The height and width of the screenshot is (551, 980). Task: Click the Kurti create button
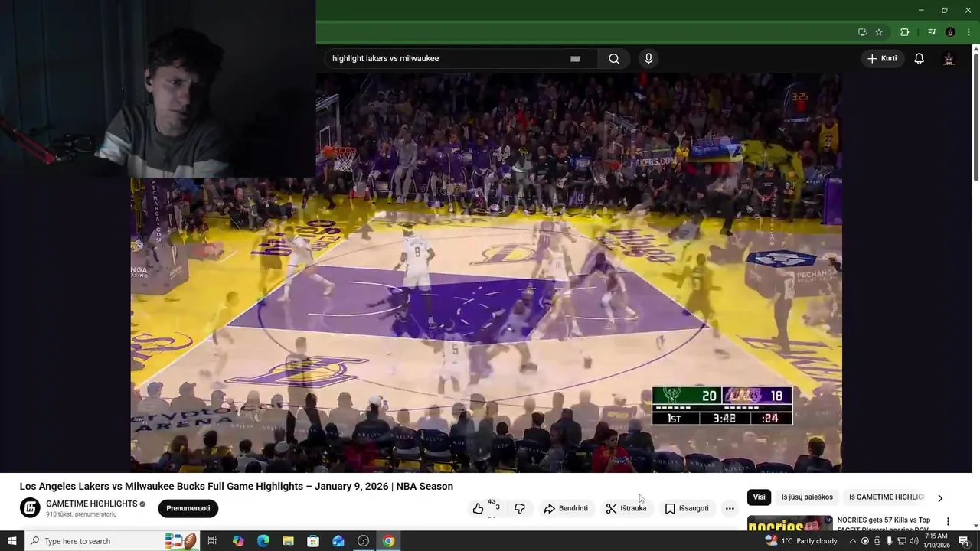(883, 59)
